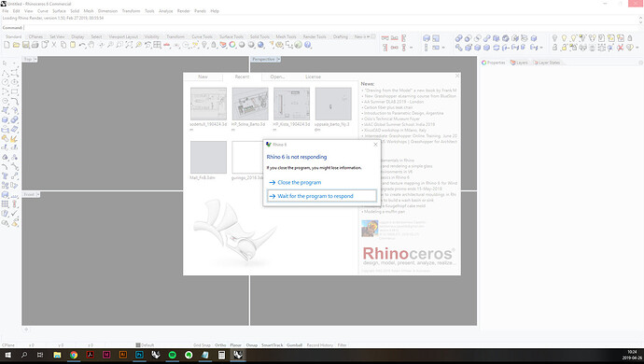Switch to the Curve Tools toolbar tab
The image size is (644, 364).
click(202, 36)
